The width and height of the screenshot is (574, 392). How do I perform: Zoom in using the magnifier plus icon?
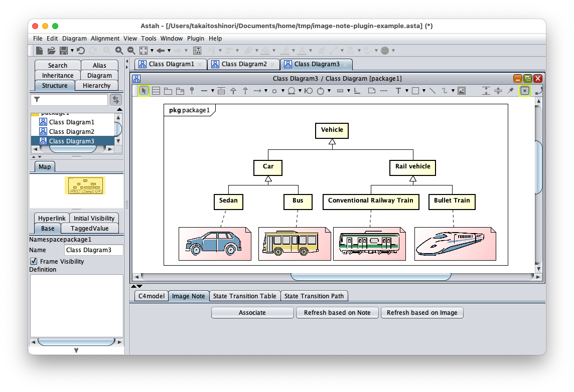click(119, 51)
